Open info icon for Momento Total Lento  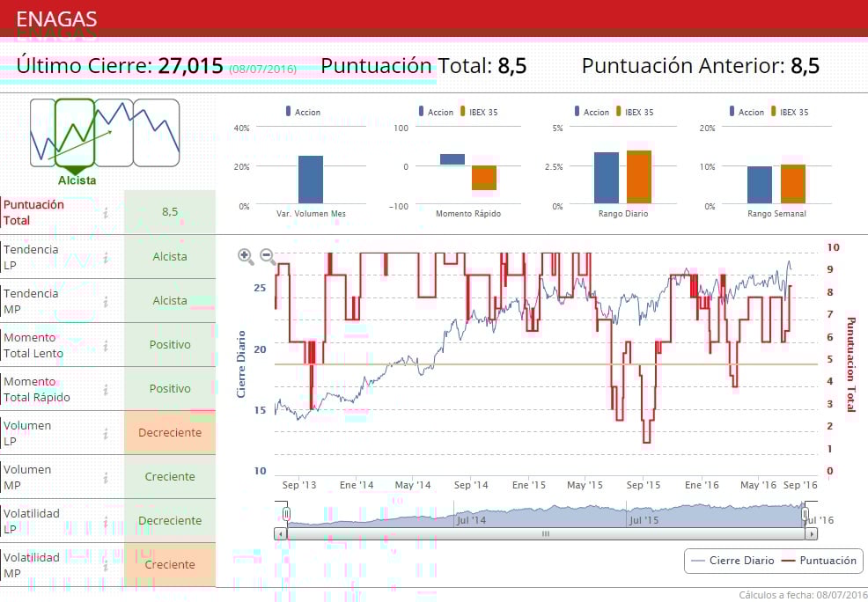click(105, 345)
